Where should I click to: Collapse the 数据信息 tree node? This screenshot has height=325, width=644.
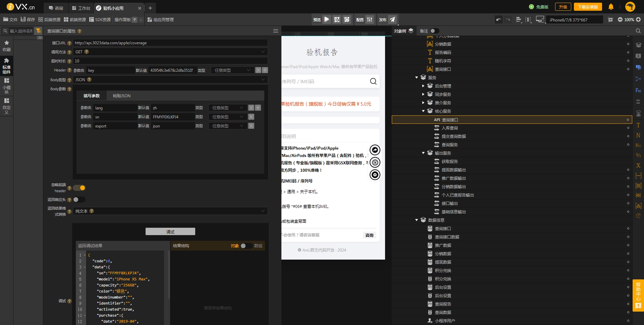[417, 220]
